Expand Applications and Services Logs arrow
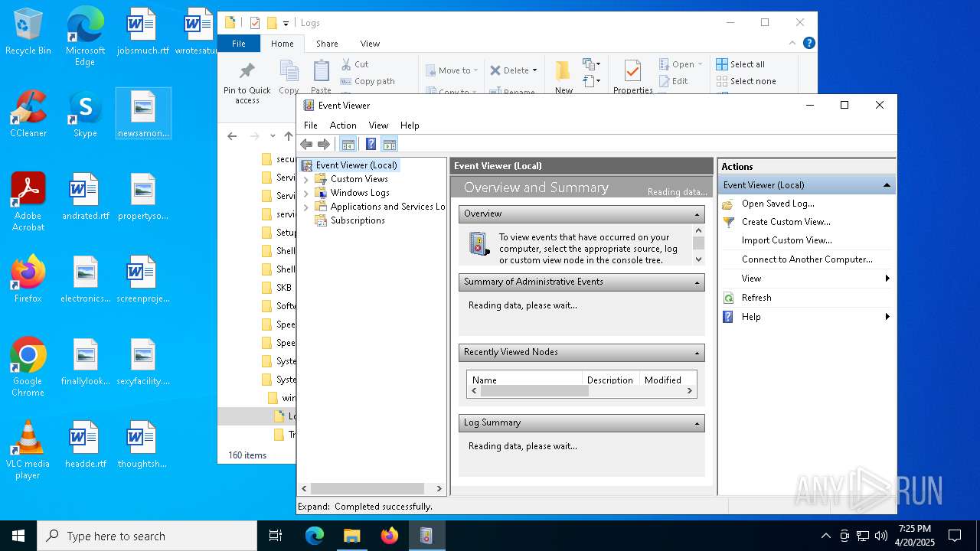 306,207
